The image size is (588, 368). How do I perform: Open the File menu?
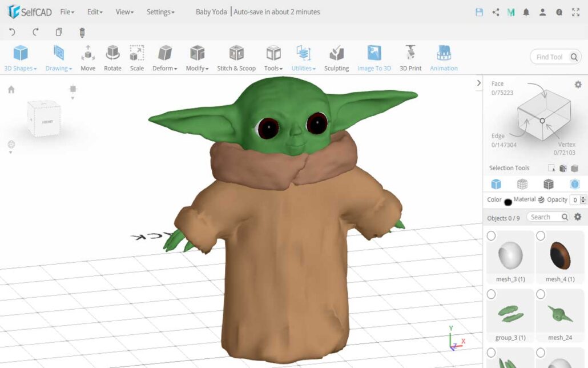coord(67,11)
